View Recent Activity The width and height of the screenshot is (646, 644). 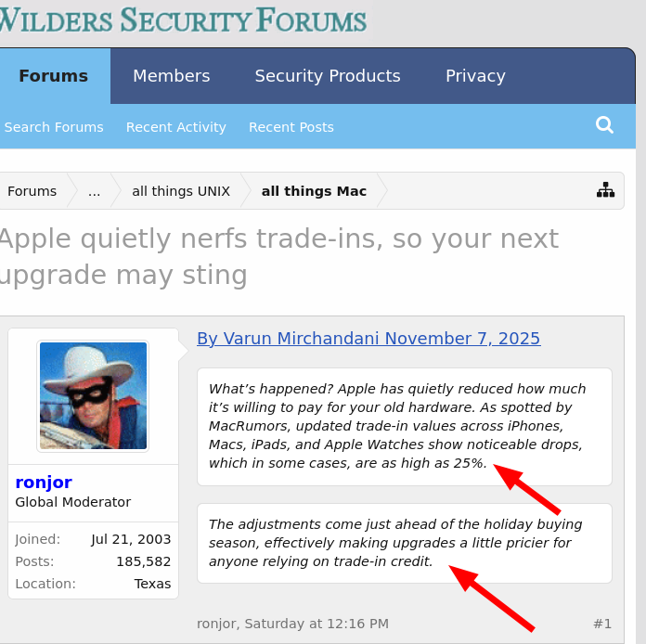[x=176, y=127]
